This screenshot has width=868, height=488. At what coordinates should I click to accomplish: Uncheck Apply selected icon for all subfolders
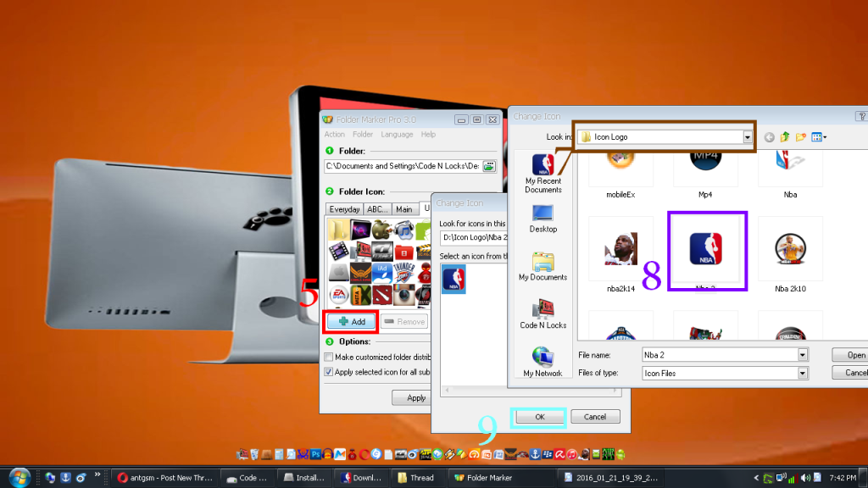pos(328,371)
